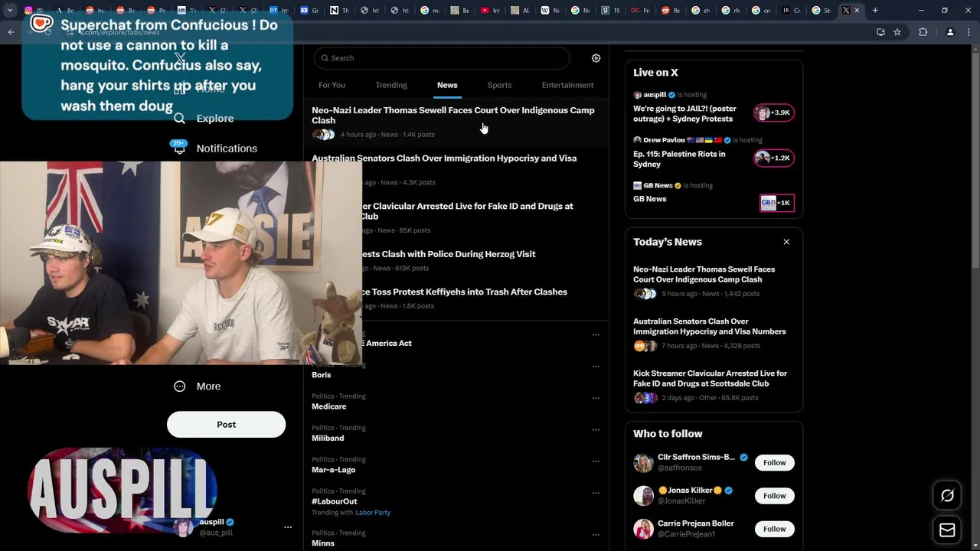Select the News tab

[447, 85]
